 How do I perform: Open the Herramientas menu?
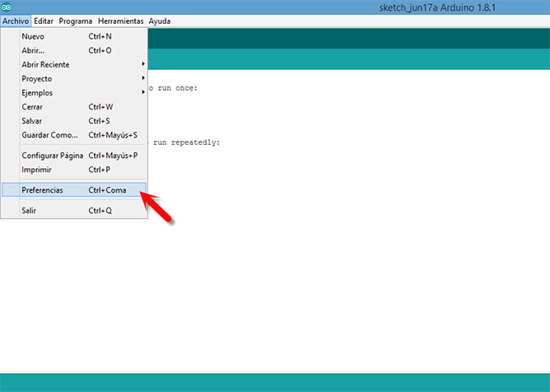point(121,21)
